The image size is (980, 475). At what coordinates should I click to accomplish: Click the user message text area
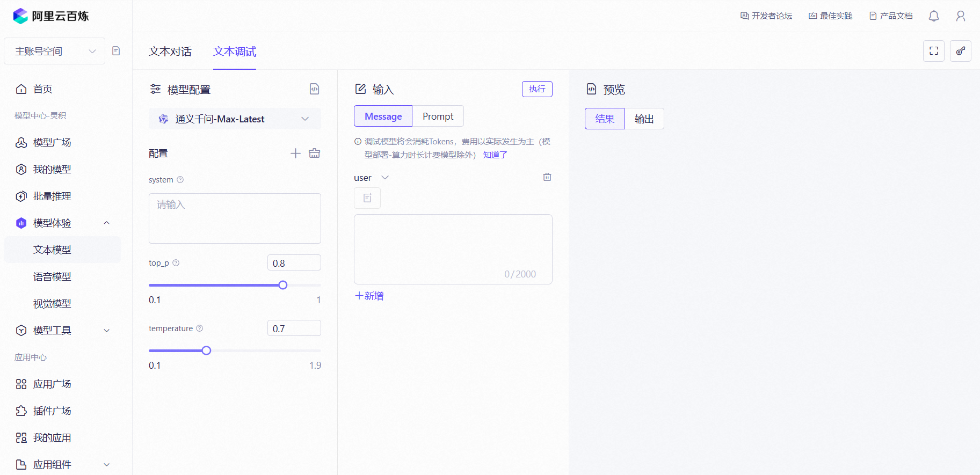coord(453,249)
